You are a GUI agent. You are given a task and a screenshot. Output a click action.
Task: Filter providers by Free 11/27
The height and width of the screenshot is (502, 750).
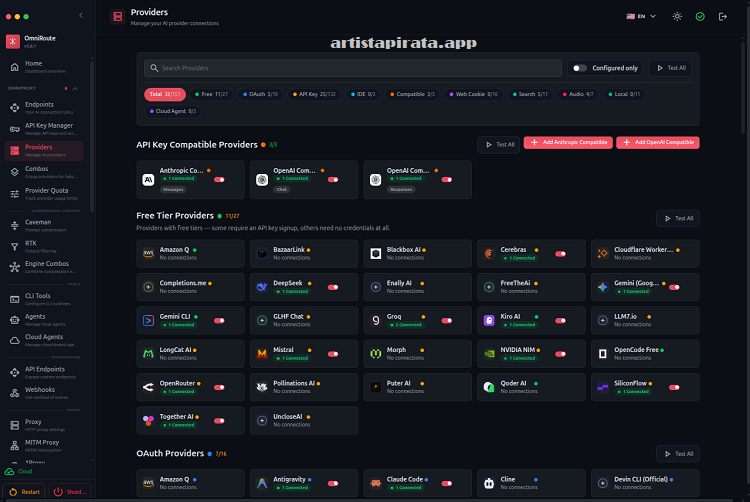(211, 94)
